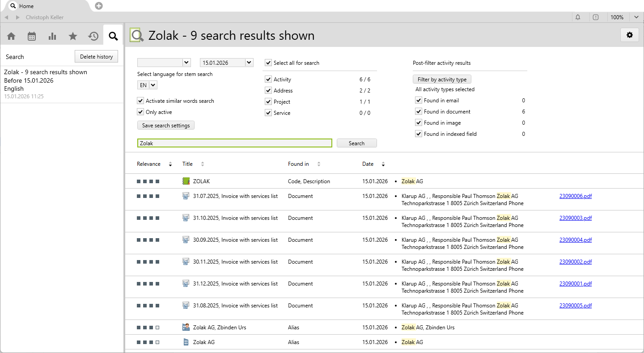
Task: Click the Delete history button
Action: pos(96,56)
